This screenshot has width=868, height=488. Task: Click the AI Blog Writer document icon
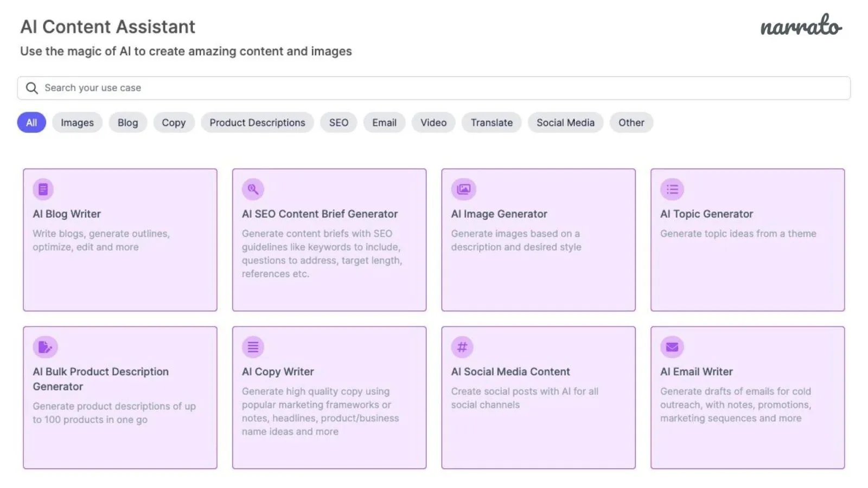pyautogui.click(x=43, y=189)
